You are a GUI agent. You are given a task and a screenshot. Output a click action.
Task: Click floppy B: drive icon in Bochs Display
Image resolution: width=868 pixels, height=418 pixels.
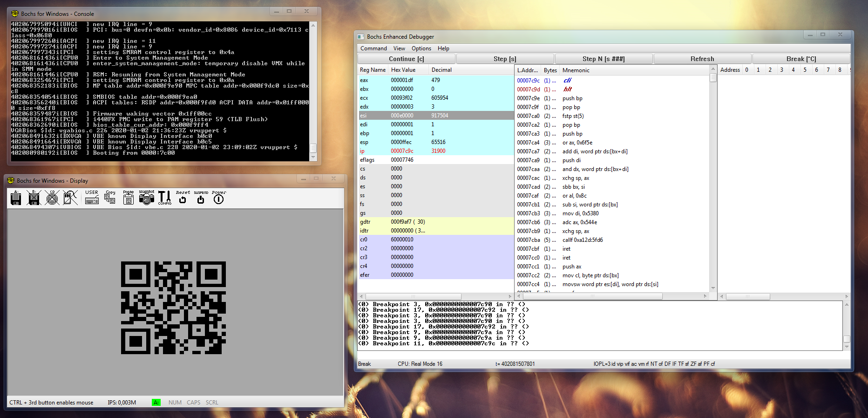click(x=34, y=198)
